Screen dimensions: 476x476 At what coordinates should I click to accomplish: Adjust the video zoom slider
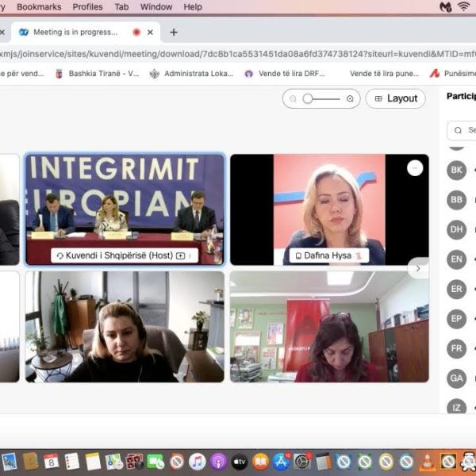[308, 99]
